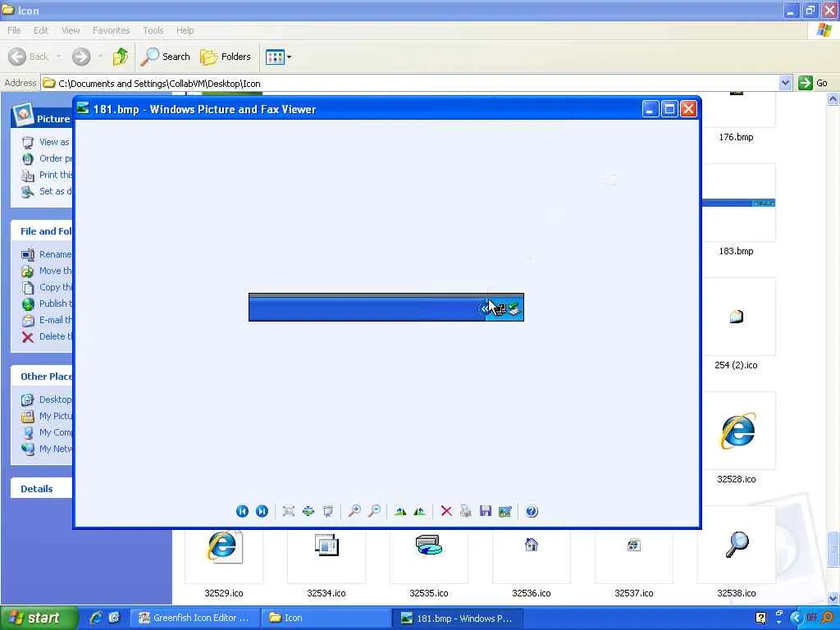
Task: Toggle the Folders pane in Explorer
Action: 226,57
